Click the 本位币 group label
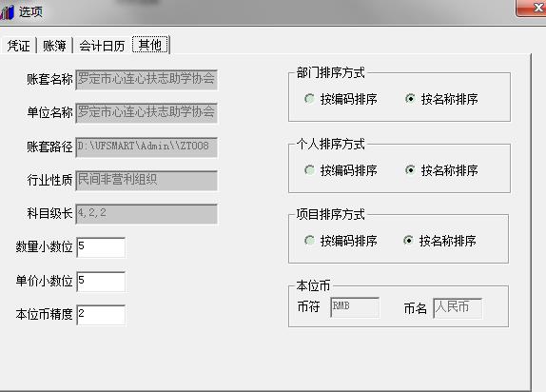The width and height of the screenshot is (546, 392). pos(313,285)
